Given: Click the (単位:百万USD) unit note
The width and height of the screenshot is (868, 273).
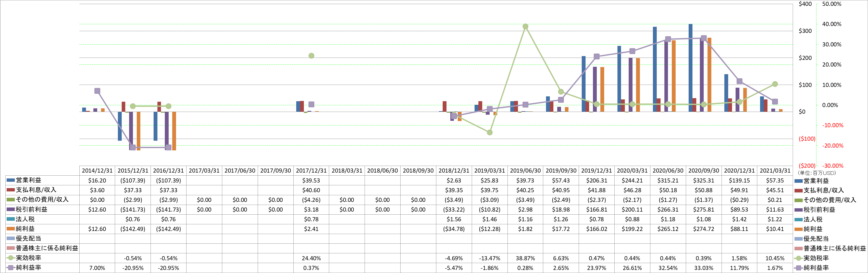Looking at the screenshot, I should (x=817, y=173).
